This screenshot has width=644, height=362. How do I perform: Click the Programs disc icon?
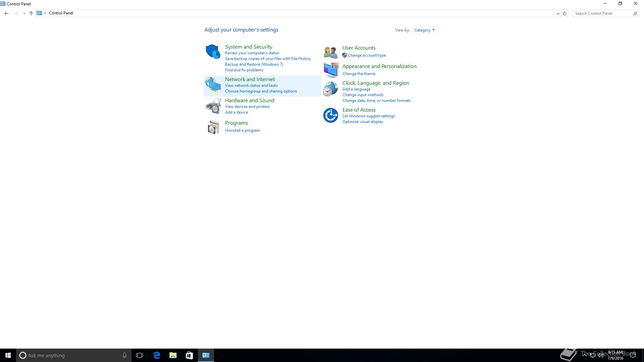pos(213,127)
